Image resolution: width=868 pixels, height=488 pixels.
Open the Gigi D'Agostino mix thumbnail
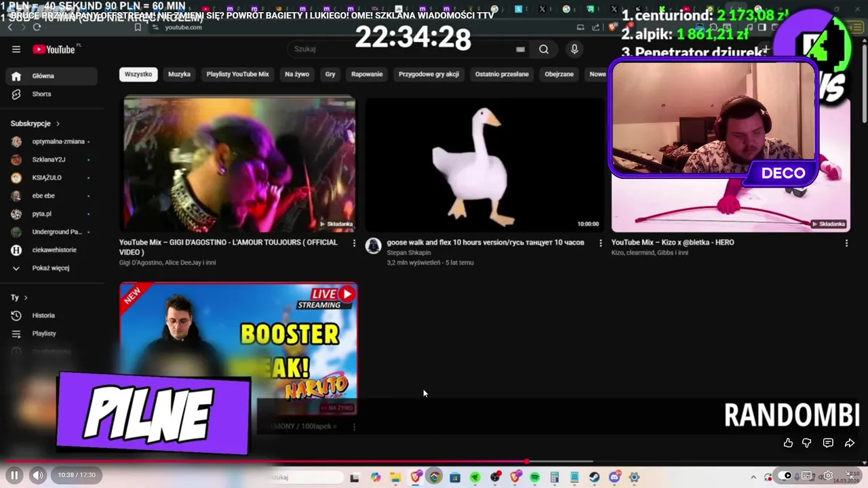(x=239, y=165)
